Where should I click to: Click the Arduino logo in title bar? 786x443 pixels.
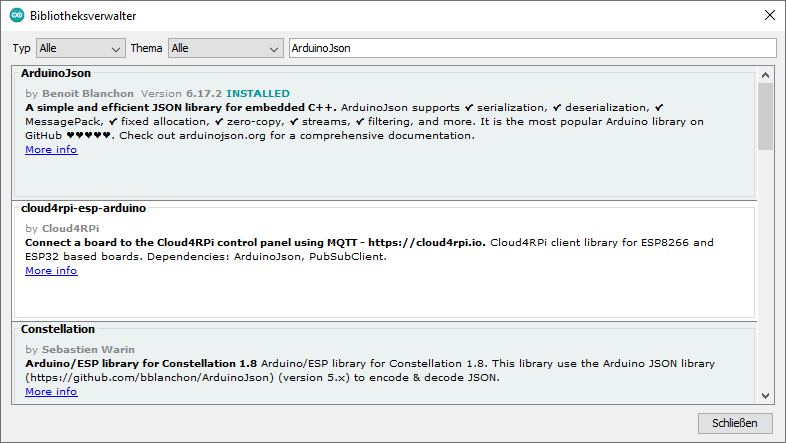point(17,16)
